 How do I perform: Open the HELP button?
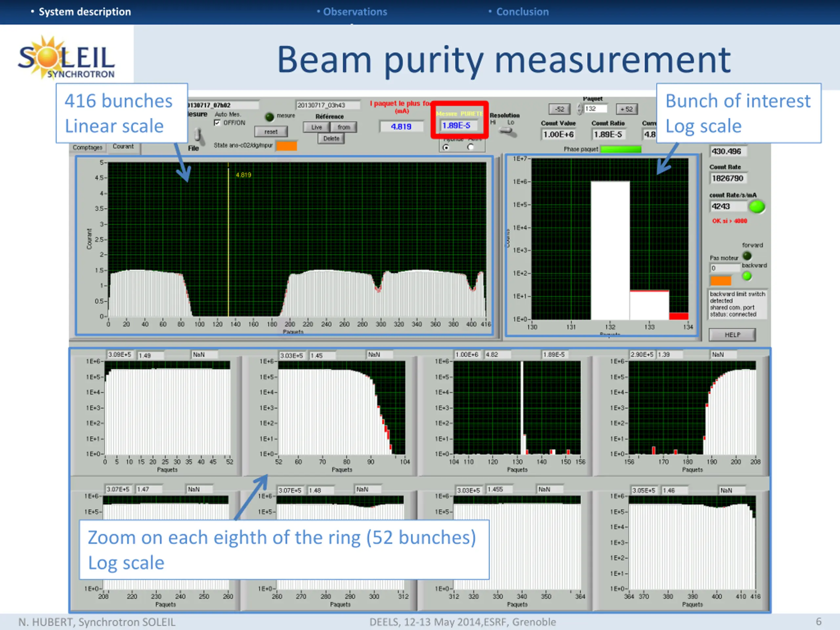[732, 335]
